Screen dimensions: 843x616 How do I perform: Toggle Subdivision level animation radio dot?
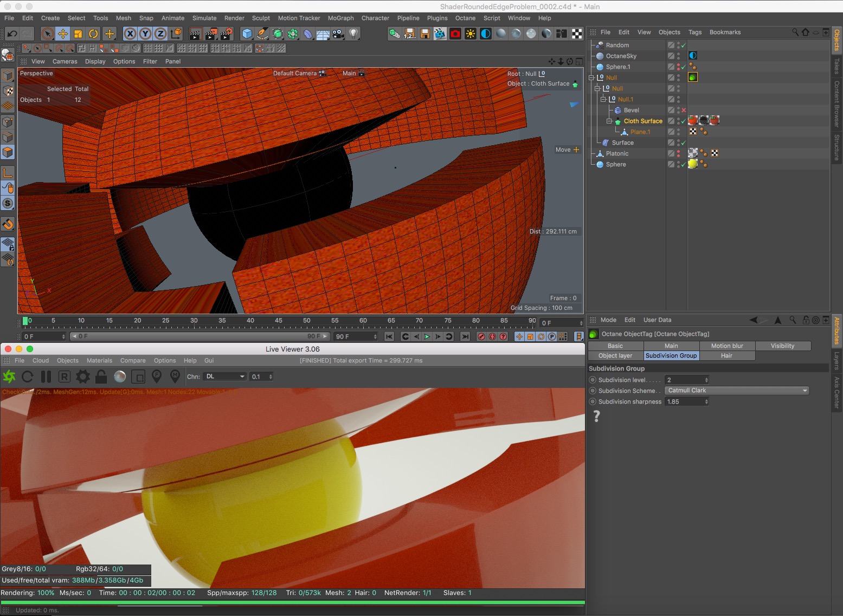coord(593,380)
